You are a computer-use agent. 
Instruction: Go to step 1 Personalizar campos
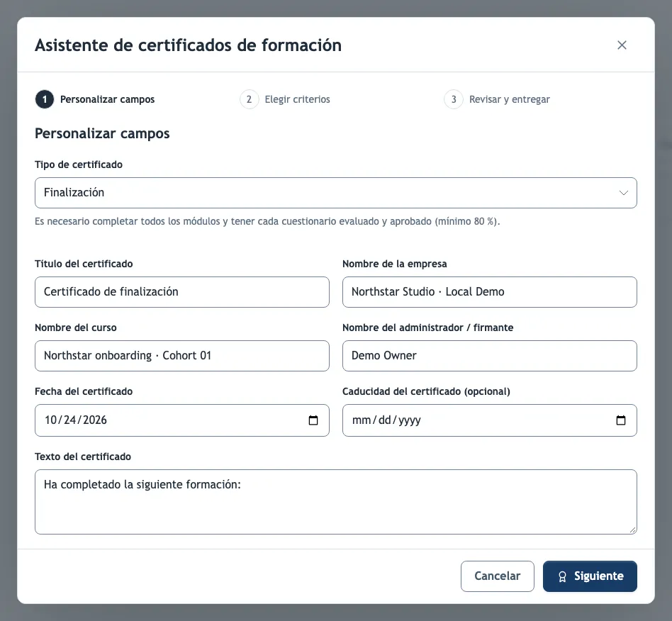tap(95, 99)
